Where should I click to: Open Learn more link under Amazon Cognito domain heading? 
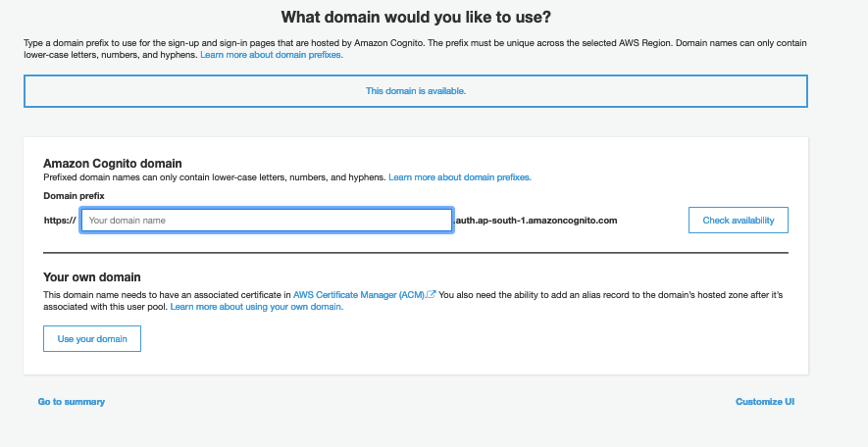point(459,177)
